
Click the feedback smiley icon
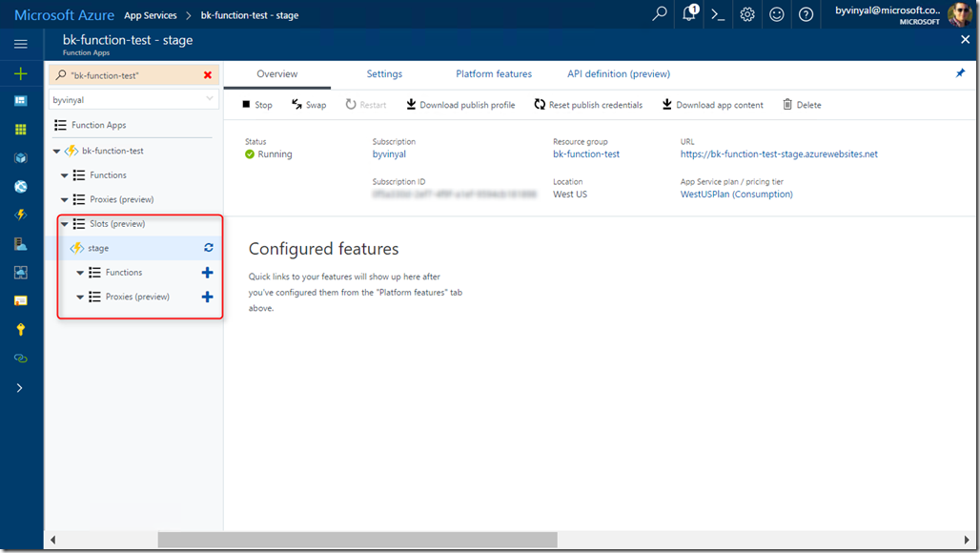click(x=777, y=14)
